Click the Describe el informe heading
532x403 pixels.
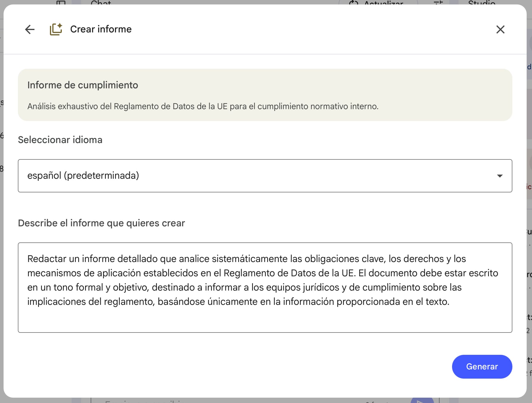coord(101,223)
